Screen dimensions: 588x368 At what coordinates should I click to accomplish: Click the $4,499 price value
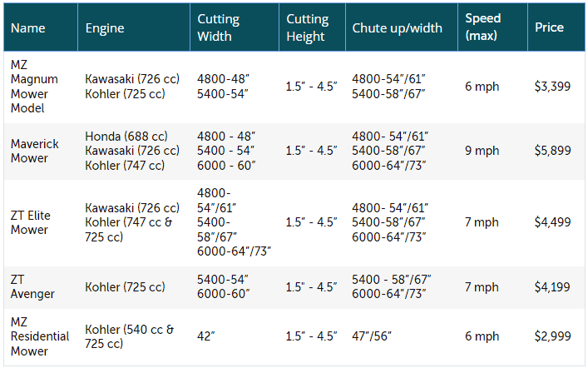553,222
